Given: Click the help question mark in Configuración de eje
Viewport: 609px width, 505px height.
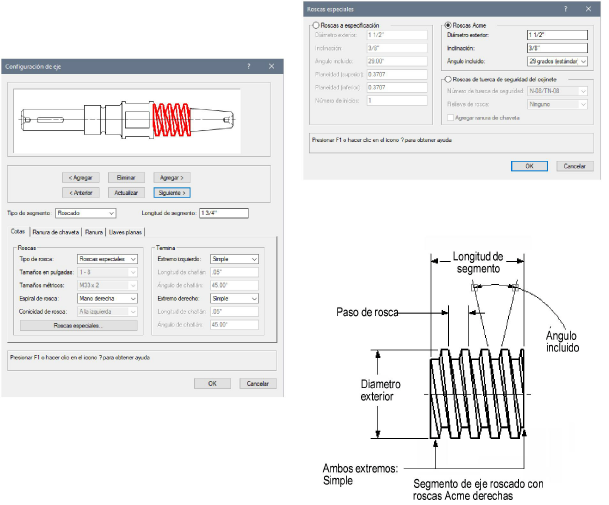Looking at the screenshot, I should click(249, 66).
